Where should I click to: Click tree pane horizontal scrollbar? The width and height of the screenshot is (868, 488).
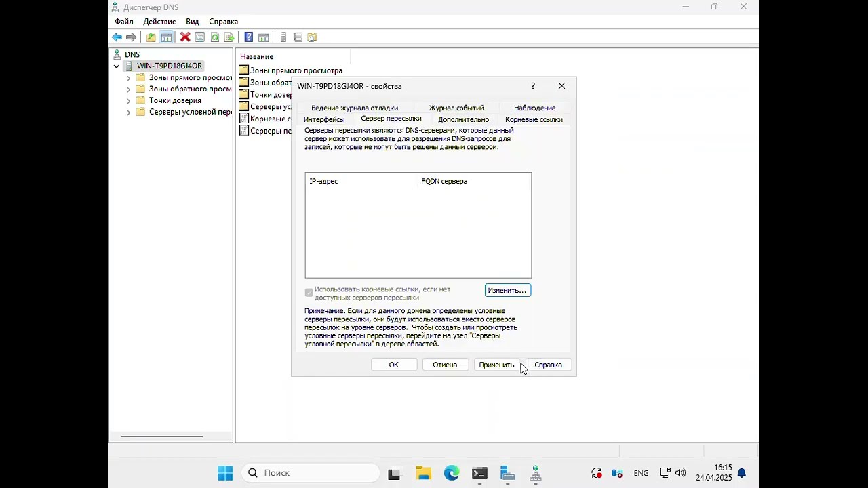point(162,436)
